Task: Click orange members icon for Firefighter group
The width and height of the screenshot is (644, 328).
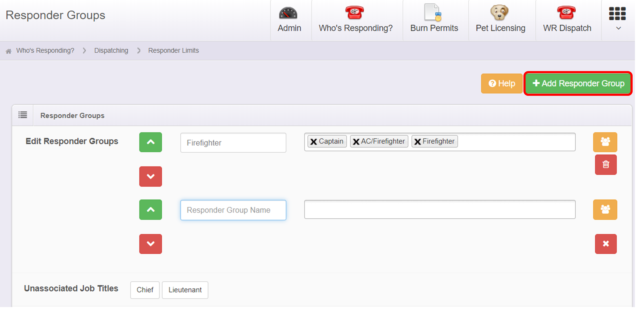Action: pos(605,142)
